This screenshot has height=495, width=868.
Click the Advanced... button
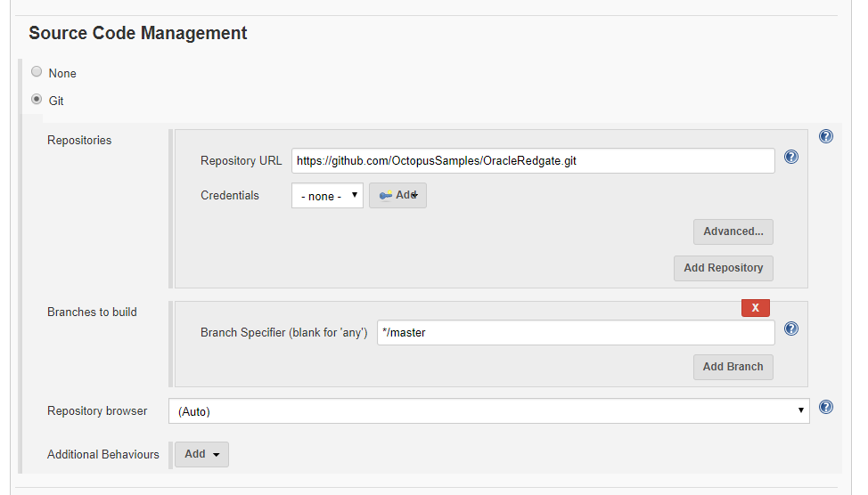(x=733, y=231)
